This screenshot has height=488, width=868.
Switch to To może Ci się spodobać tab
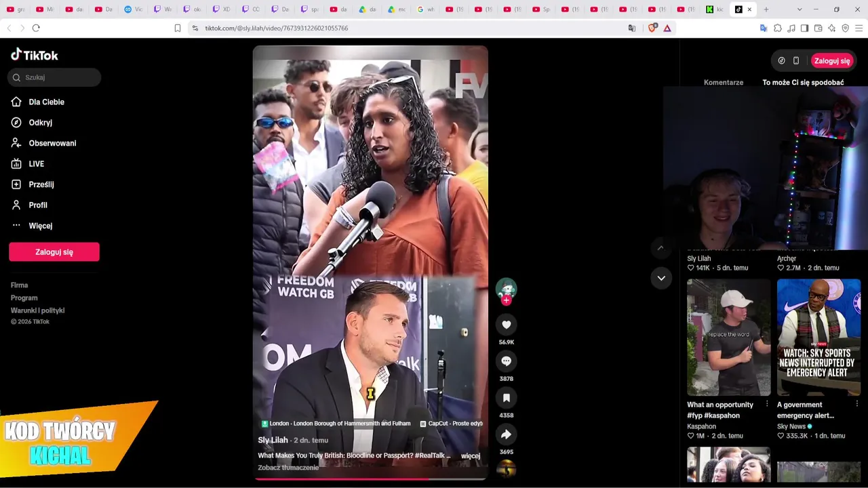(x=803, y=83)
